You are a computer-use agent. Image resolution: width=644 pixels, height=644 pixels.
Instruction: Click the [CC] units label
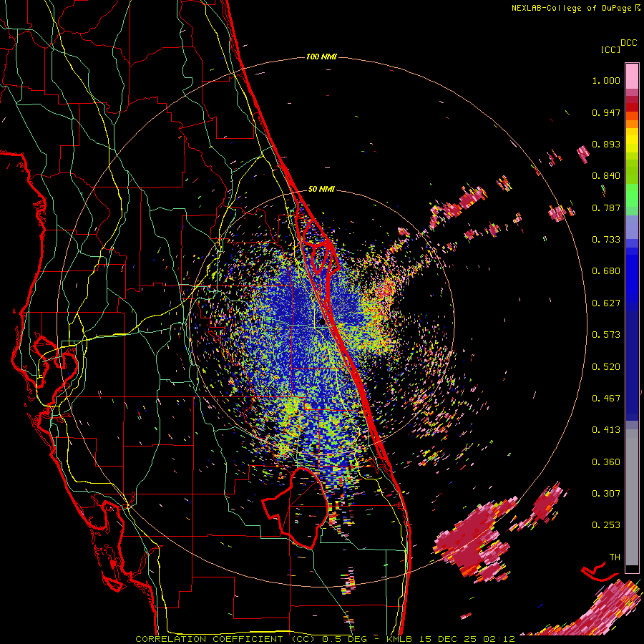pos(610,49)
